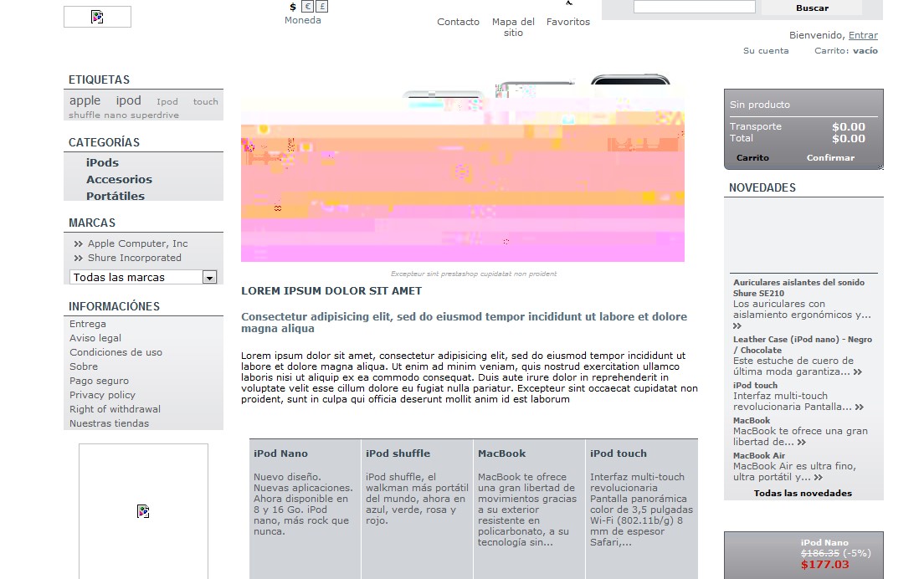The width and height of the screenshot is (924, 579).
Task: Open Leather Case (iPod nano) novedad
Action: (x=802, y=345)
